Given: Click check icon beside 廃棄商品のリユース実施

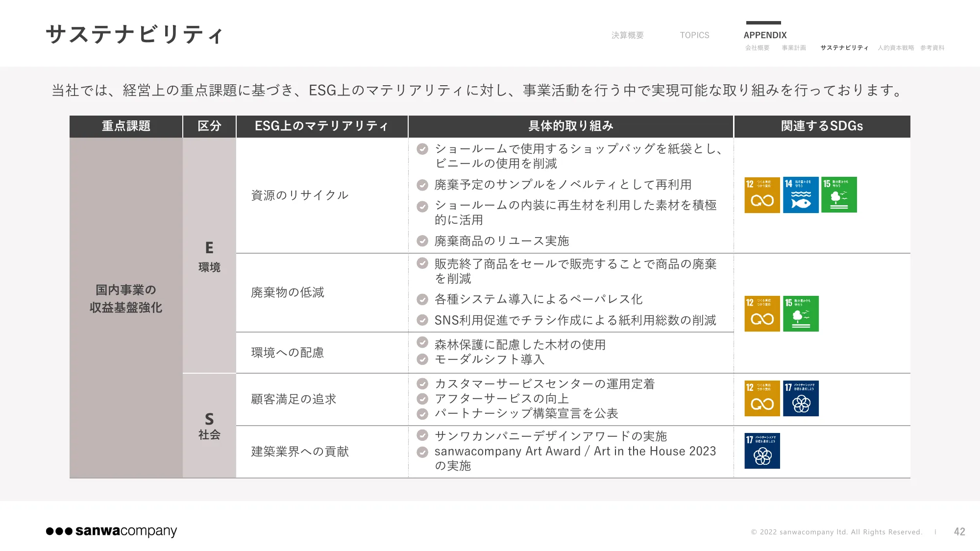Looking at the screenshot, I should coord(422,241).
